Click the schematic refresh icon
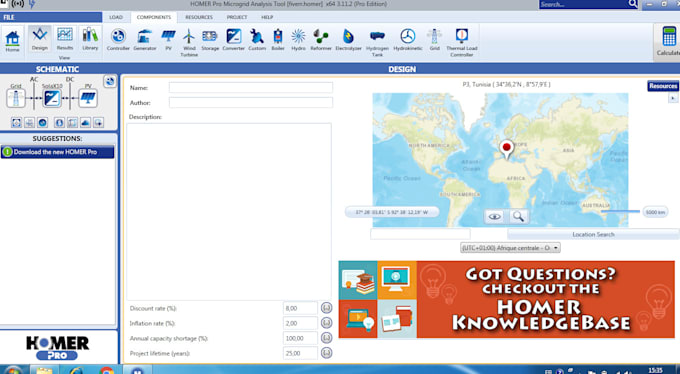Viewport: 680px width, 374px height. pos(110,81)
